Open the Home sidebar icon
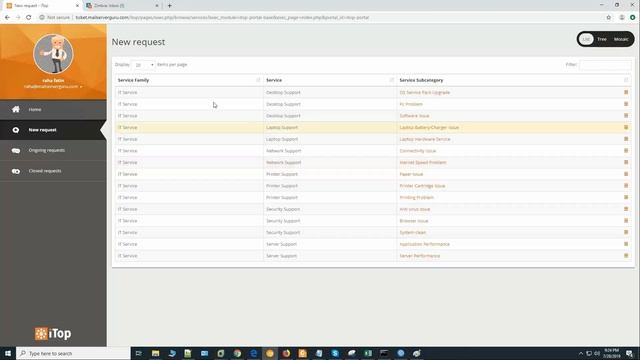This screenshot has height=360, width=640. pyautogui.click(x=16, y=109)
